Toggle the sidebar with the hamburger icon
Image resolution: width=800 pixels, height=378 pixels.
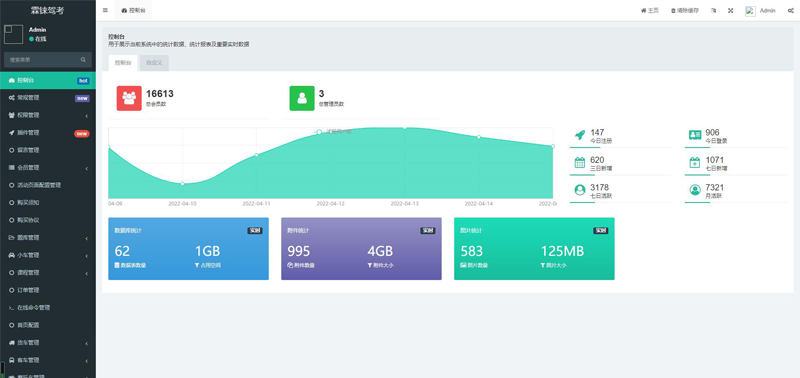coord(105,10)
